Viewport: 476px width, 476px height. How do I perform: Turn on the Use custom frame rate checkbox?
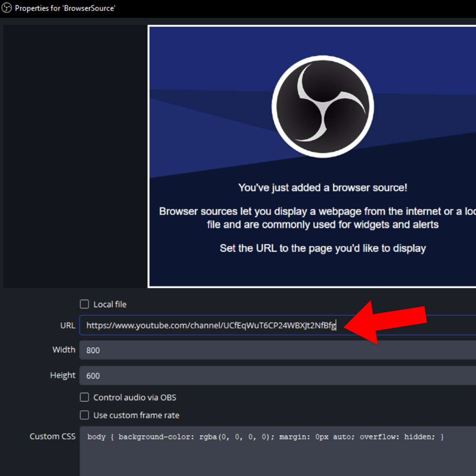click(x=84, y=415)
